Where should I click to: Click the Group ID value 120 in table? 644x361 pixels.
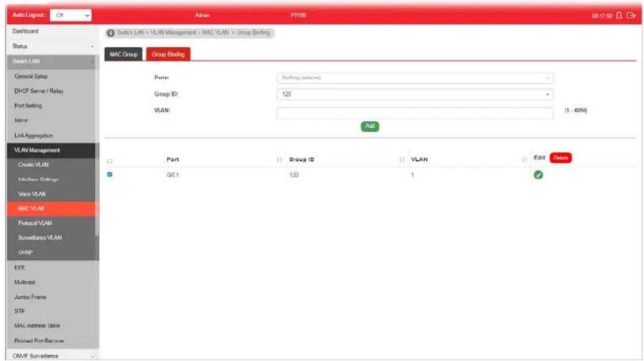pos(294,175)
